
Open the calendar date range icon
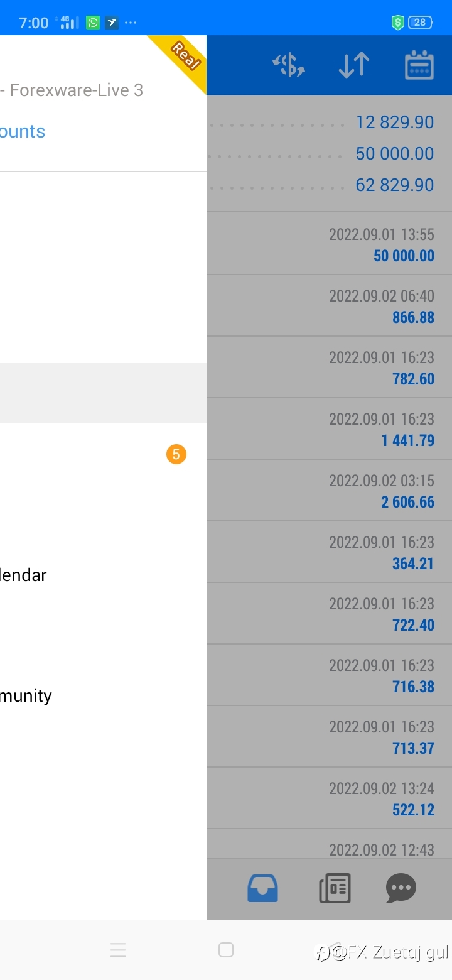click(x=419, y=65)
